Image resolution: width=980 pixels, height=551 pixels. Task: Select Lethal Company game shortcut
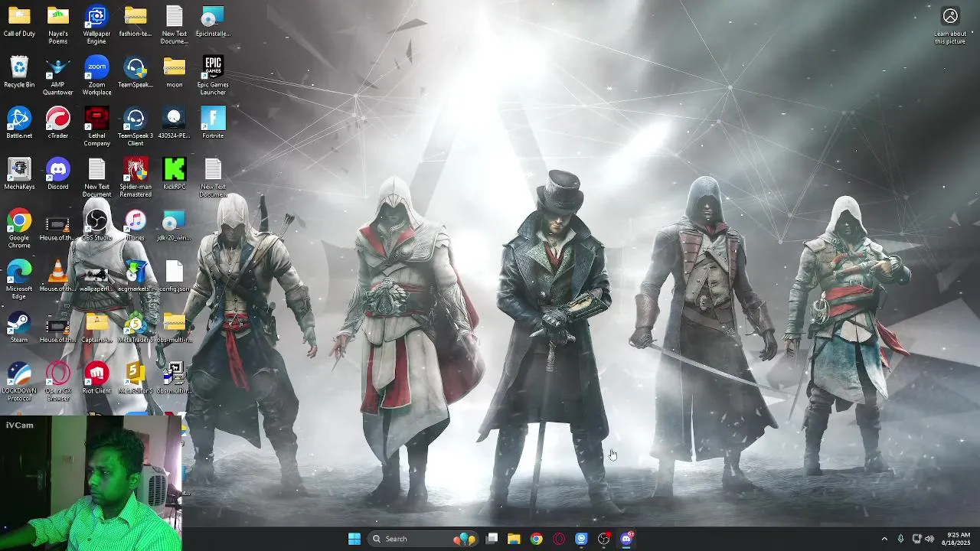pyautogui.click(x=96, y=127)
